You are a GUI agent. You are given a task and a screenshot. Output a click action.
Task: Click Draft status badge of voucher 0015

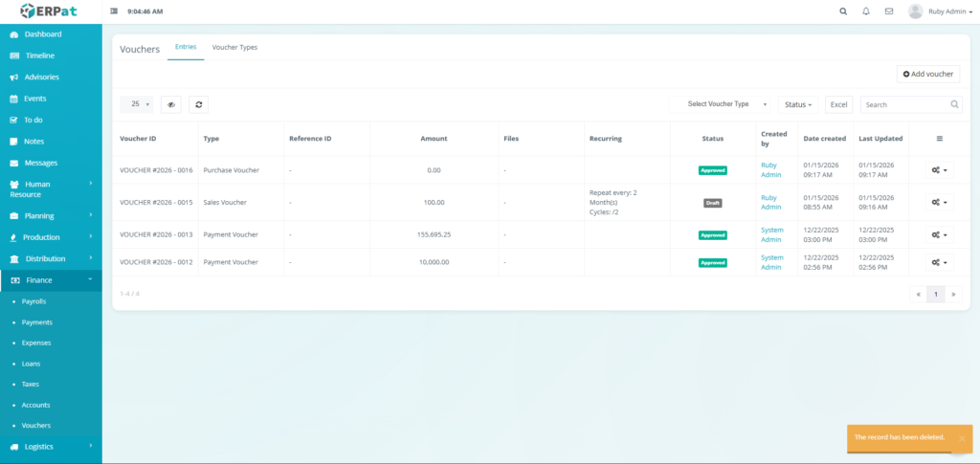[x=712, y=203]
